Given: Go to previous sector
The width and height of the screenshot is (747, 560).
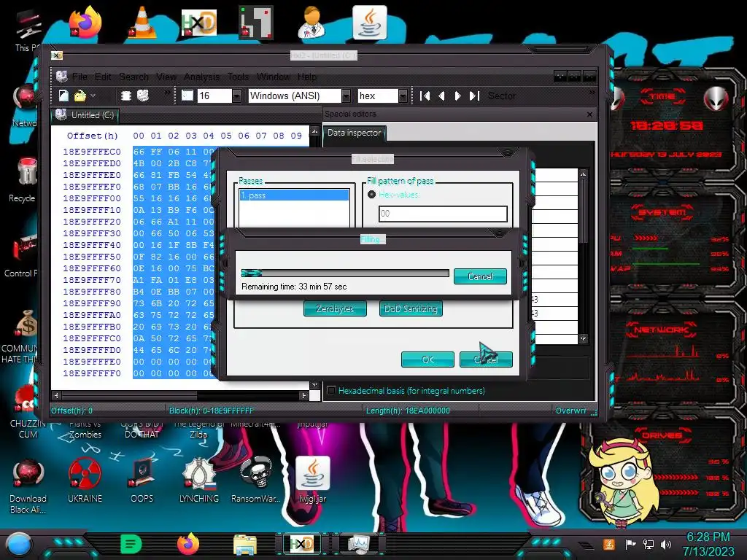Looking at the screenshot, I should [x=441, y=96].
